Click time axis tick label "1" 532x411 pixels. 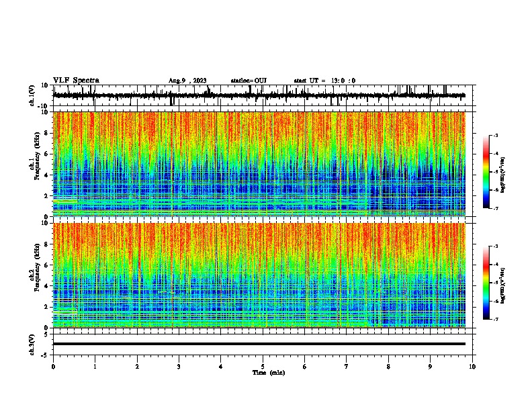[x=95, y=367]
